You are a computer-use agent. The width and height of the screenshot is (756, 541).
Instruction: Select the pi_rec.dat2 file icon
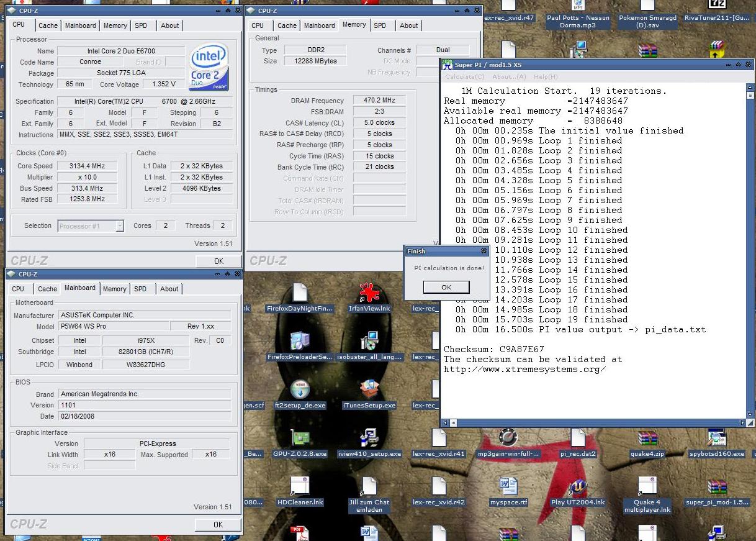point(578,439)
